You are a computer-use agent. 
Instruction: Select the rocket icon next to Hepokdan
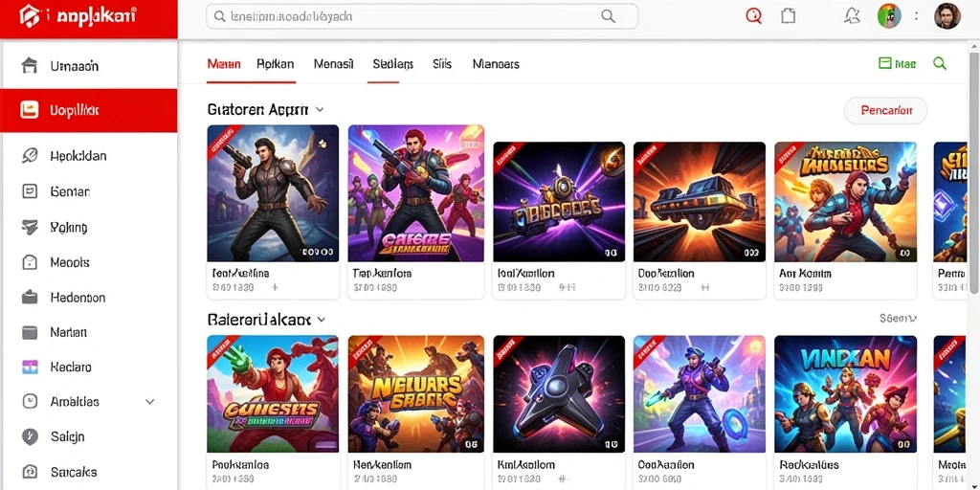tap(30, 156)
